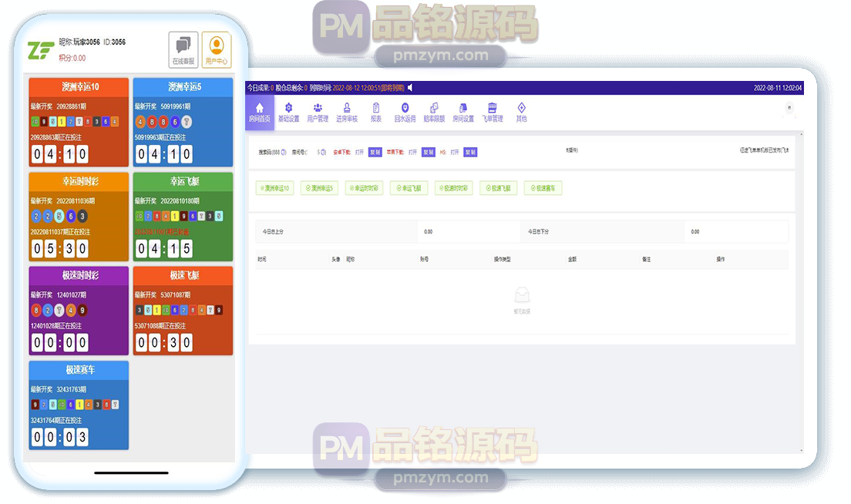Click the 时间 column header
This screenshot has width=851, height=504.
(x=262, y=260)
